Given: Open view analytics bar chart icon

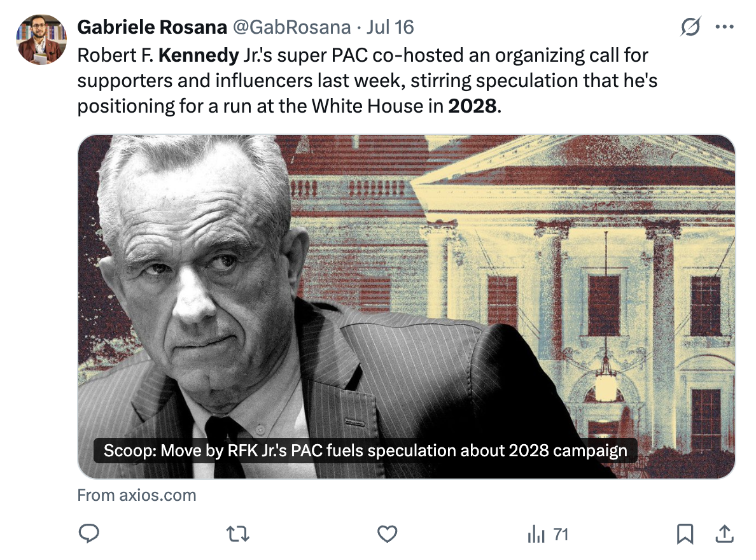Looking at the screenshot, I should point(536,535).
